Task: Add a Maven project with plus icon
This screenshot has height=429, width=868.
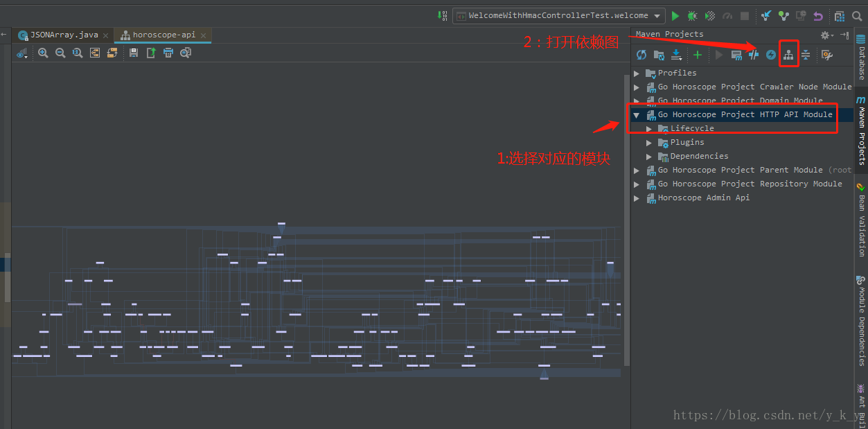Action: 698,55
